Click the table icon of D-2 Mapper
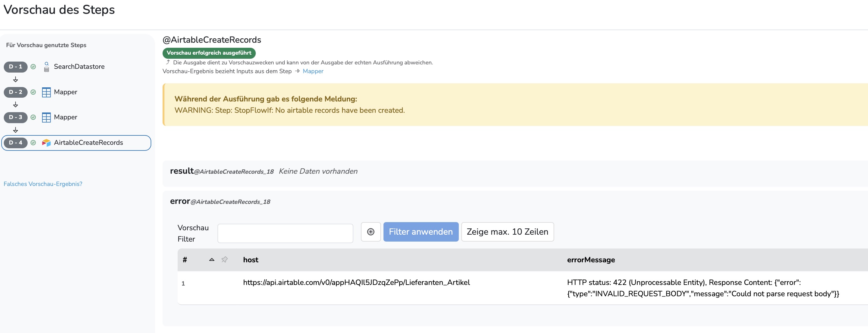 [x=46, y=92]
